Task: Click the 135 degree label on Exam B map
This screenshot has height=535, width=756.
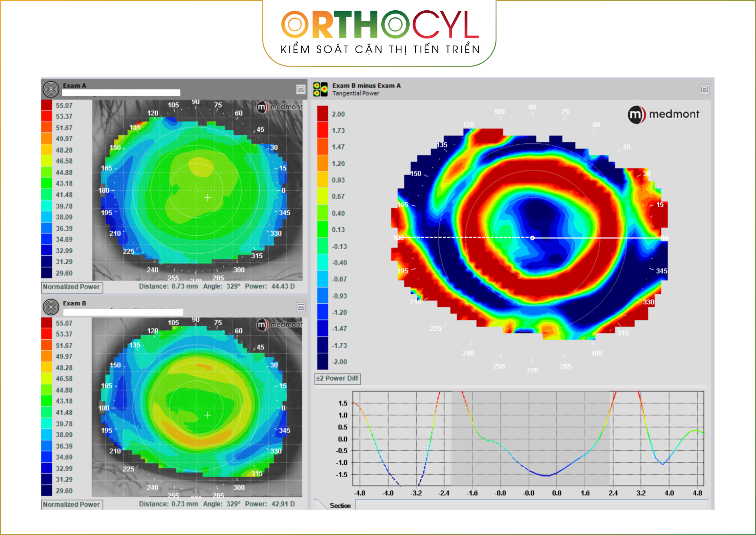Action: (x=135, y=345)
